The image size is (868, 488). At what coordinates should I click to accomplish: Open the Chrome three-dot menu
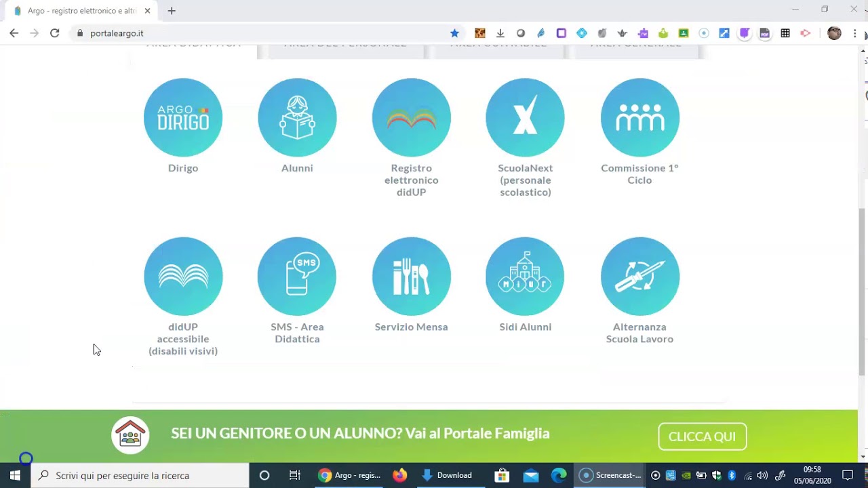pyautogui.click(x=854, y=33)
